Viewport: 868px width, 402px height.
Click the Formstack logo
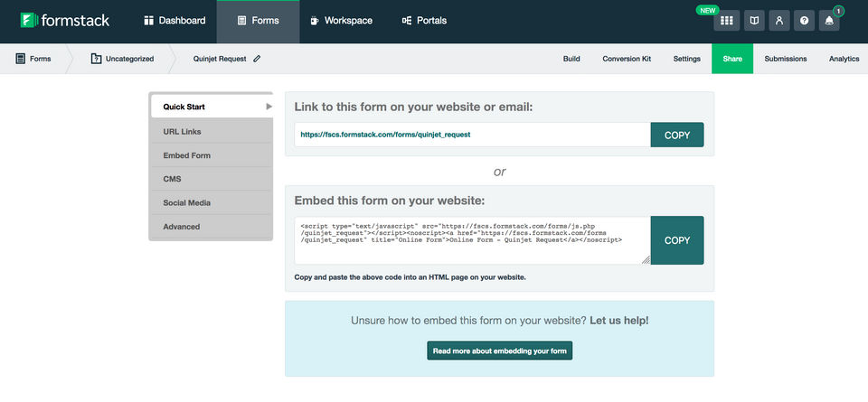[x=65, y=20]
